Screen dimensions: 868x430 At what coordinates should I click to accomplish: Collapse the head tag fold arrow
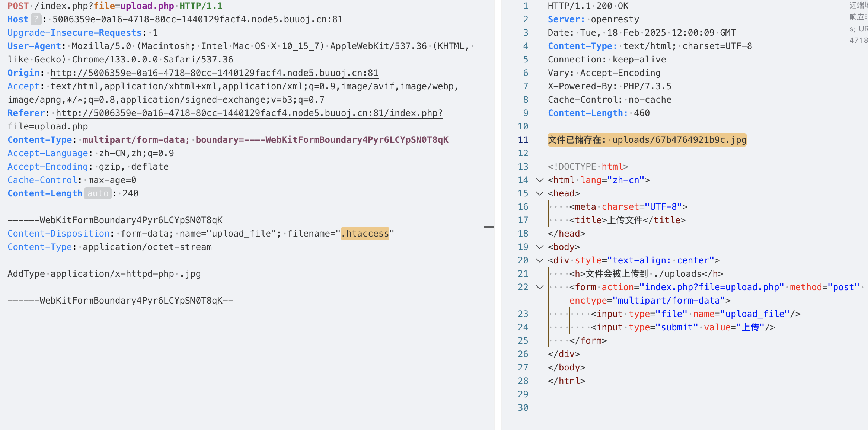point(539,193)
